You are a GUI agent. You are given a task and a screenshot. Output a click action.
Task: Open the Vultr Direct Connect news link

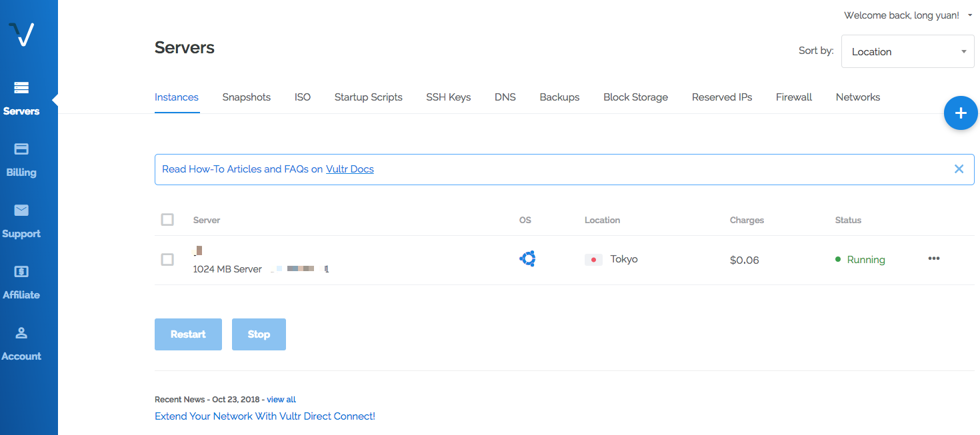coord(265,416)
